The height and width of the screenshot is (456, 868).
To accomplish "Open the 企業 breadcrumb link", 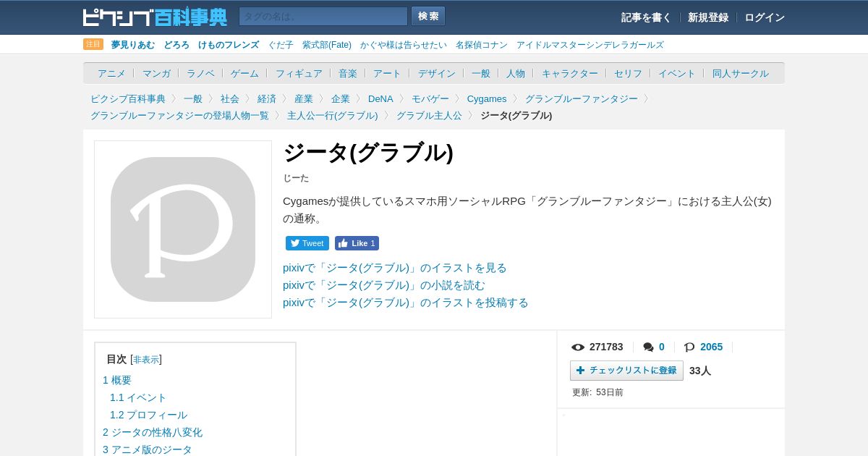I will tap(341, 98).
